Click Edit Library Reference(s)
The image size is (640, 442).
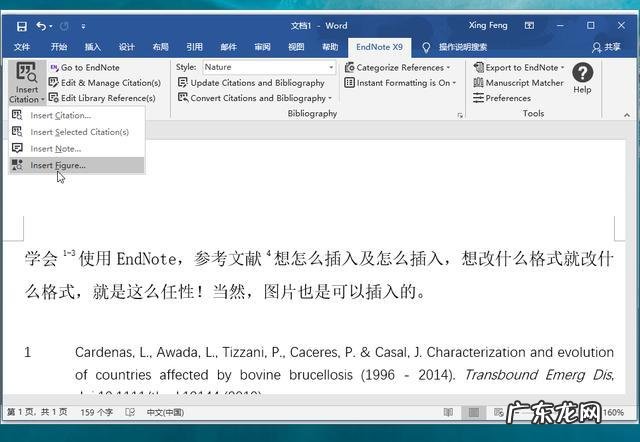coord(107,98)
